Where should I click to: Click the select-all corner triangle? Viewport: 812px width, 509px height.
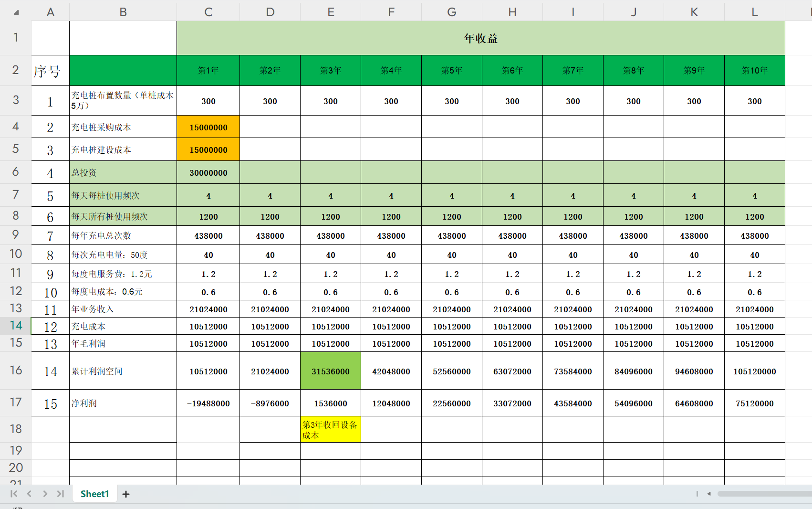[16, 12]
